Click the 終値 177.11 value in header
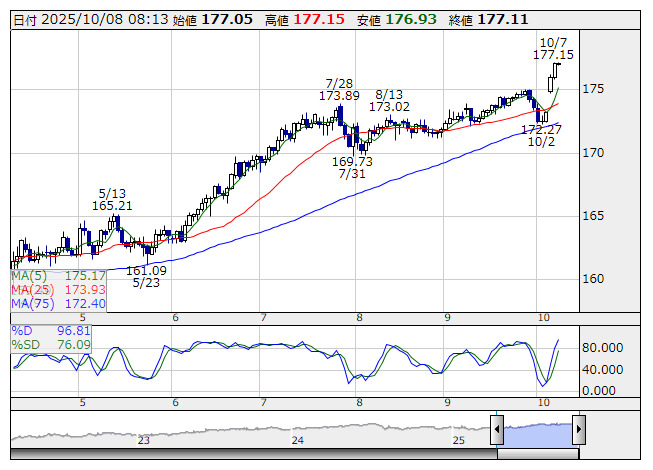This screenshot has width=653, height=470. [503, 19]
